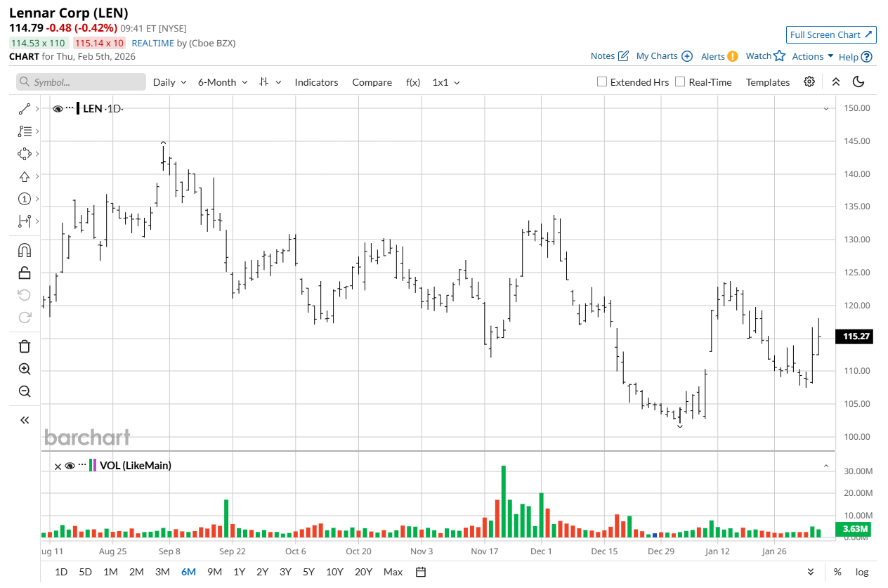Open the Daily frequency dropdown
This screenshot has height=588, width=888.
click(x=170, y=82)
